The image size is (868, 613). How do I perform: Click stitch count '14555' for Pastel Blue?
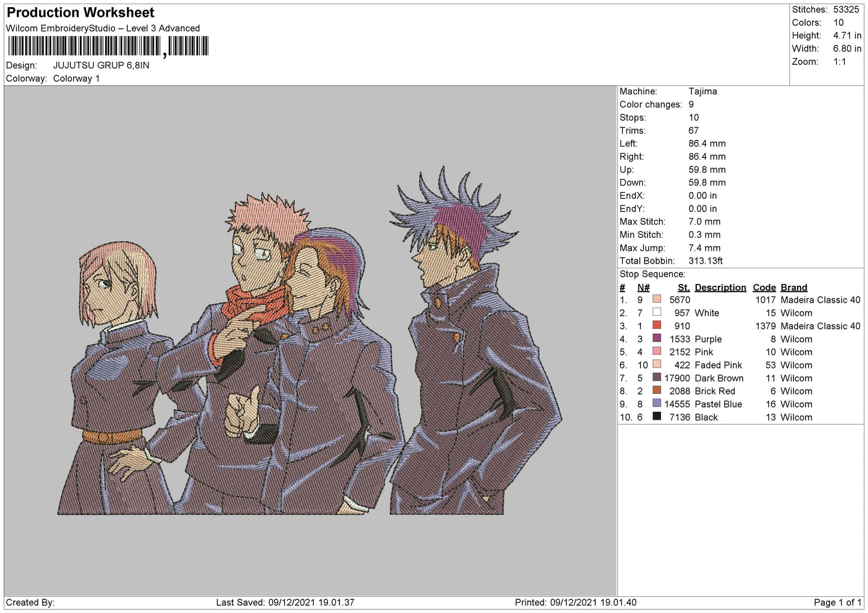point(677,404)
